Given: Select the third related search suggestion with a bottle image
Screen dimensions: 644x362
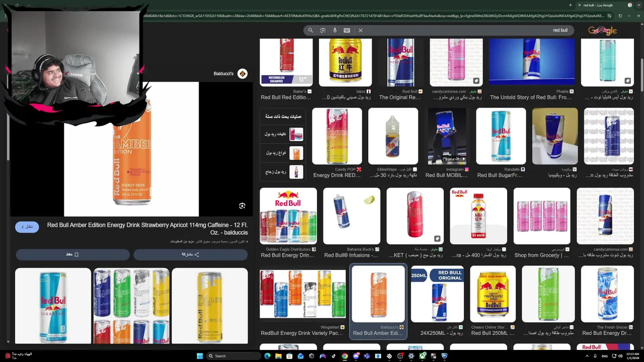Looking at the screenshot, I should [284, 172].
